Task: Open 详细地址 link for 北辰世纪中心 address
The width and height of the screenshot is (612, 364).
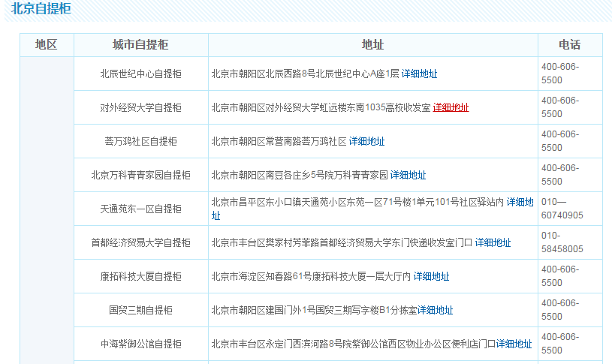Action: [419, 74]
